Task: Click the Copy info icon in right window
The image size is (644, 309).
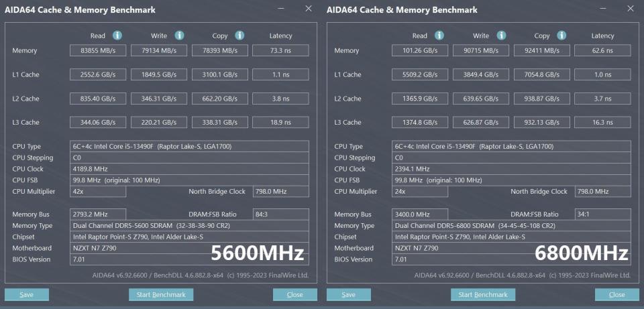Action: click(x=561, y=36)
